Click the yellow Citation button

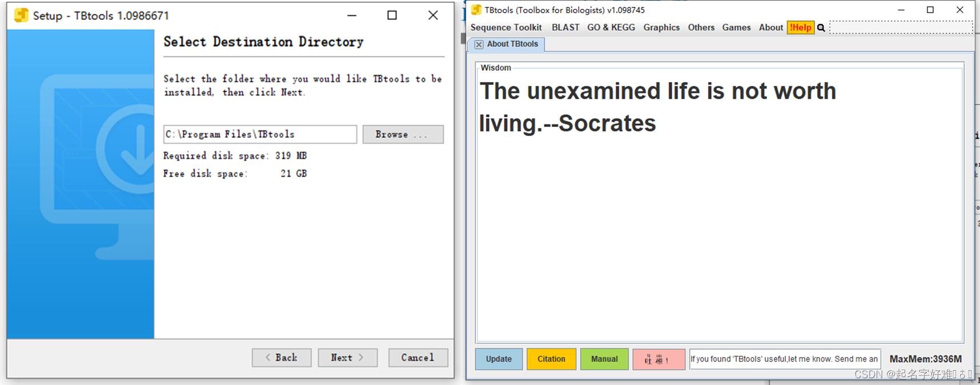(551, 359)
